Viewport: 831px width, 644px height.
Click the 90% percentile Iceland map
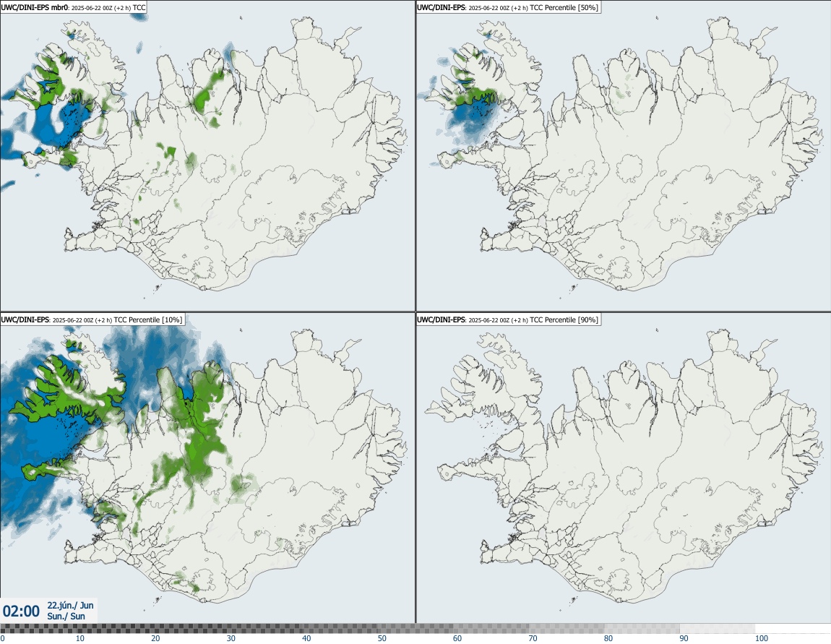[623, 468]
